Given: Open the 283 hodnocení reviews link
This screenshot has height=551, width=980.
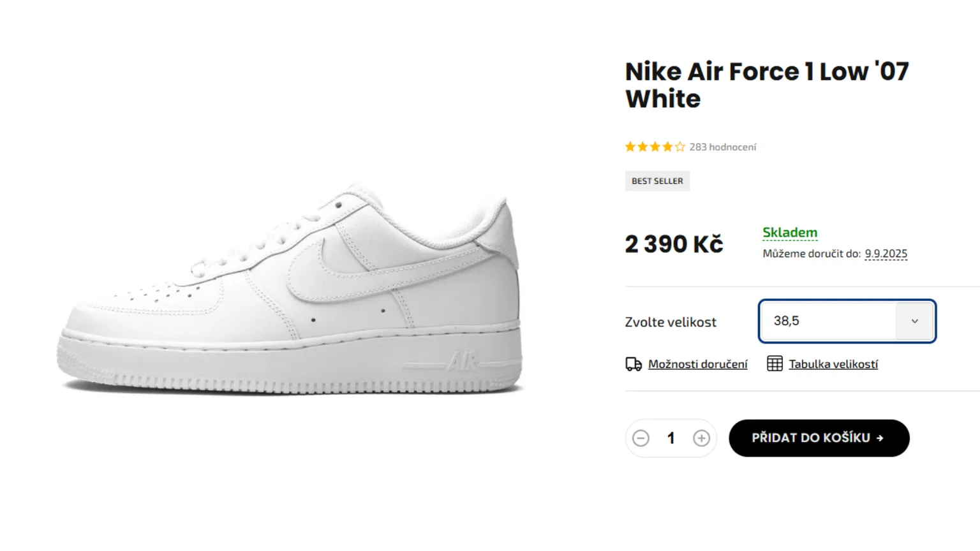Looking at the screenshot, I should 722,147.
